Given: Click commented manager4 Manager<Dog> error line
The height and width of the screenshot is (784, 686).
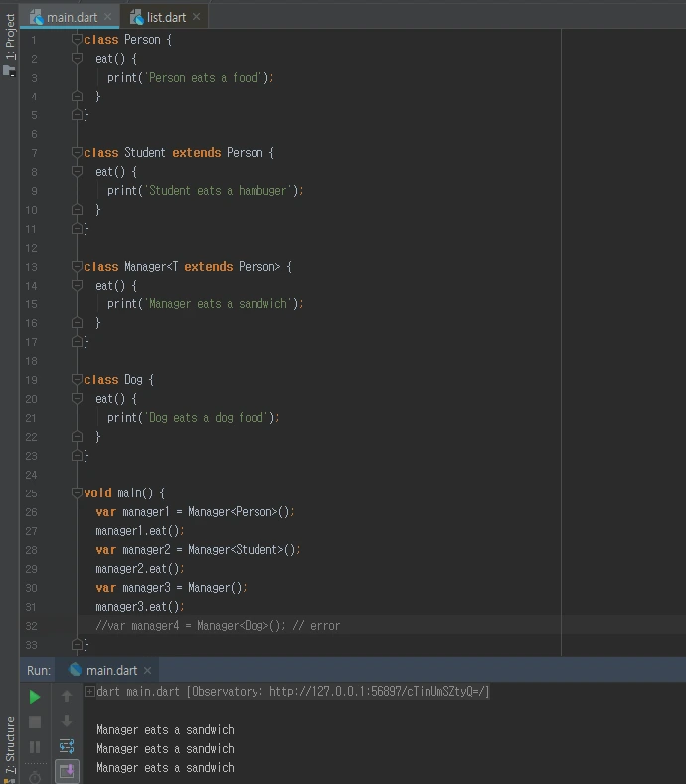Looking at the screenshot, I should click(218, 626).
